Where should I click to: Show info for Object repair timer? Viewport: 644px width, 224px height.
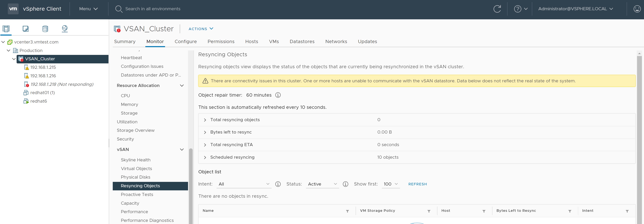pyautogui.click(x=278, y=95)
